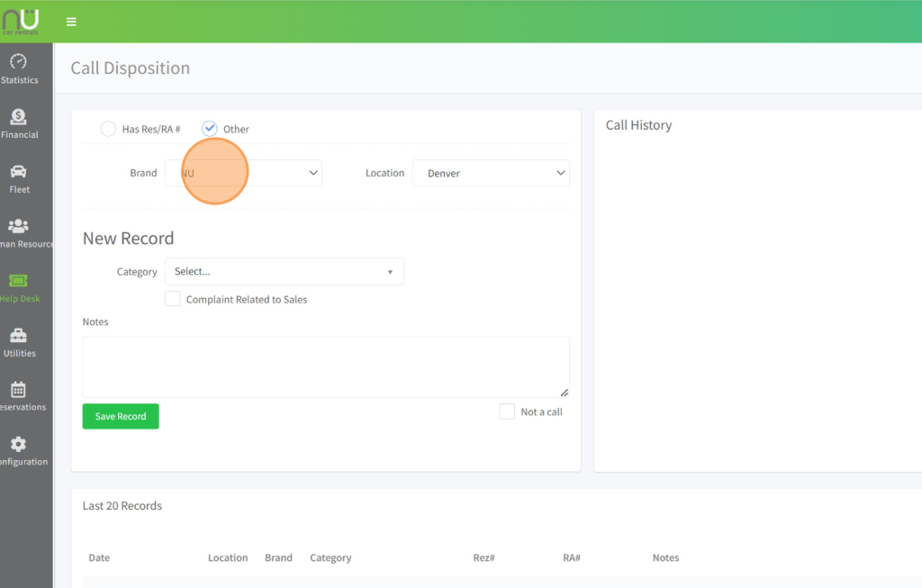Select the Other radio option
922x588 pixels.
point(210,129)
